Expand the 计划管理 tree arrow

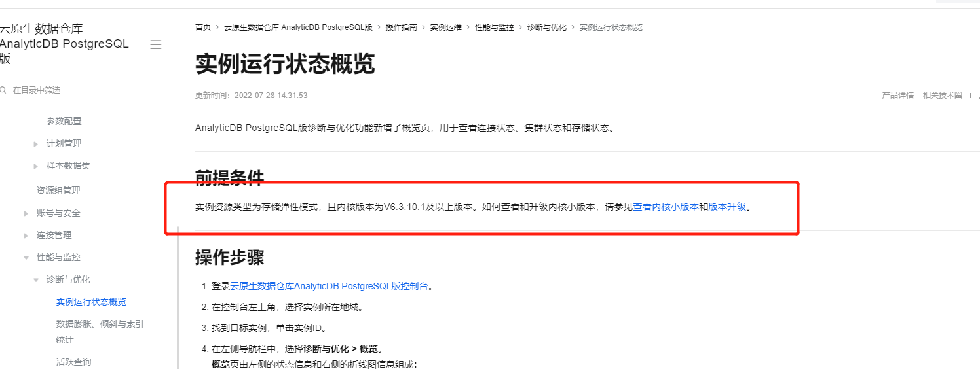(36, 144)
